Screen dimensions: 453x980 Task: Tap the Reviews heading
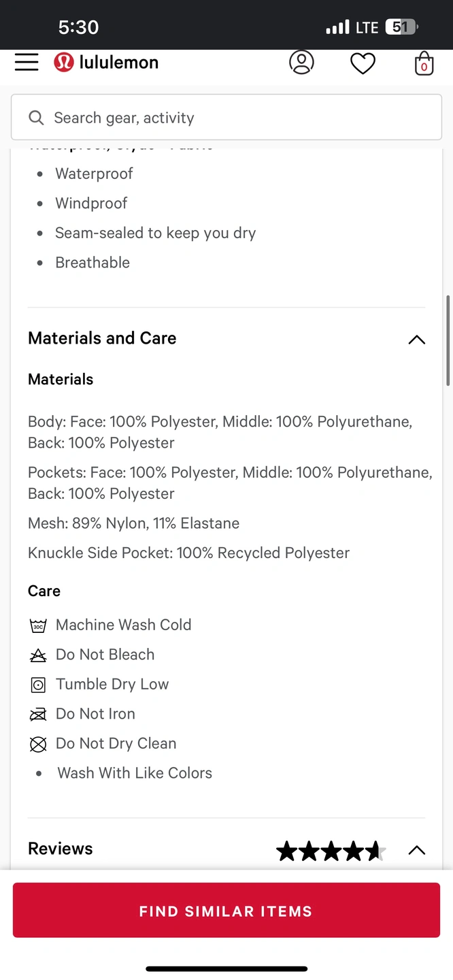61,849
